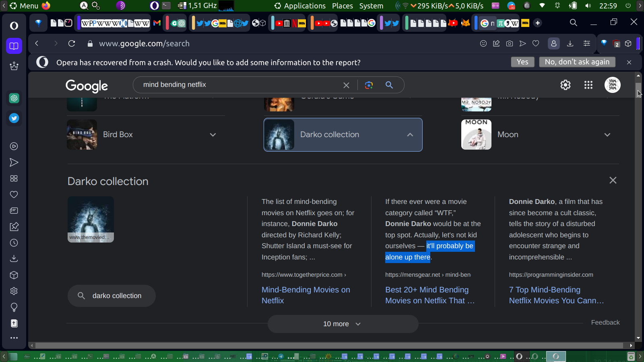Click the vertical page scrollbar thumb
The image size is (644, 362).
638,90
